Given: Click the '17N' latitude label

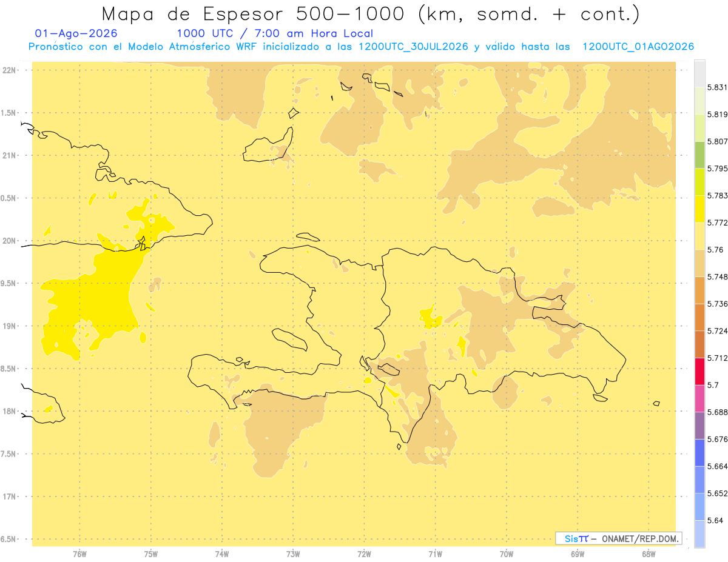Looking at the screenshot, I should coord(10,497).
